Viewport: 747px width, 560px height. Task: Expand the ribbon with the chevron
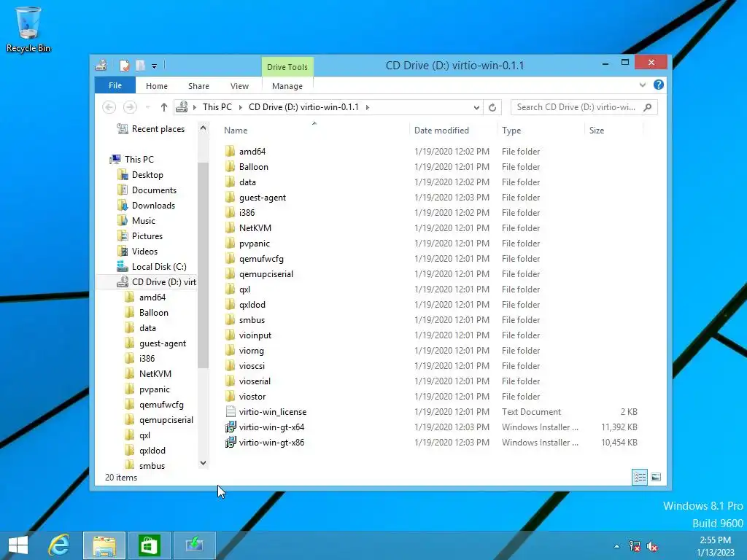[643, 85]
